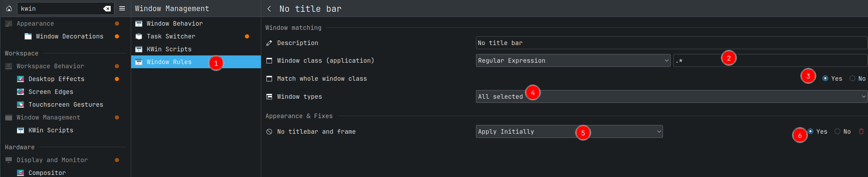Click the sidebar KWin Scripts icon
This screenshot has height=177, width=868.
[x=20, y=130]
